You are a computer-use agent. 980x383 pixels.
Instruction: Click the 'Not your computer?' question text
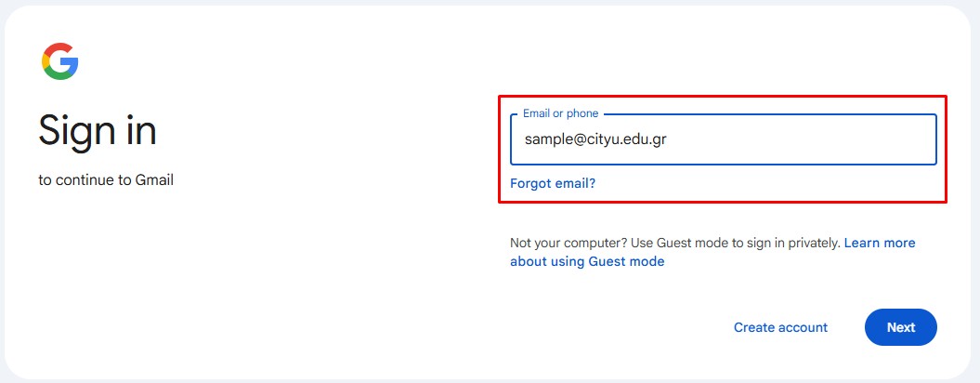568,243
